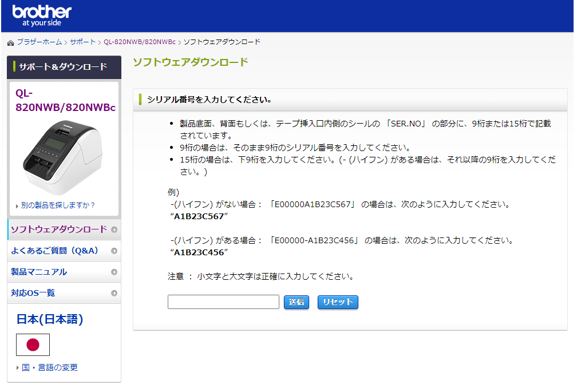Click the Japan flag icon
Screen dimensions: 581x392
pos(33,345)
